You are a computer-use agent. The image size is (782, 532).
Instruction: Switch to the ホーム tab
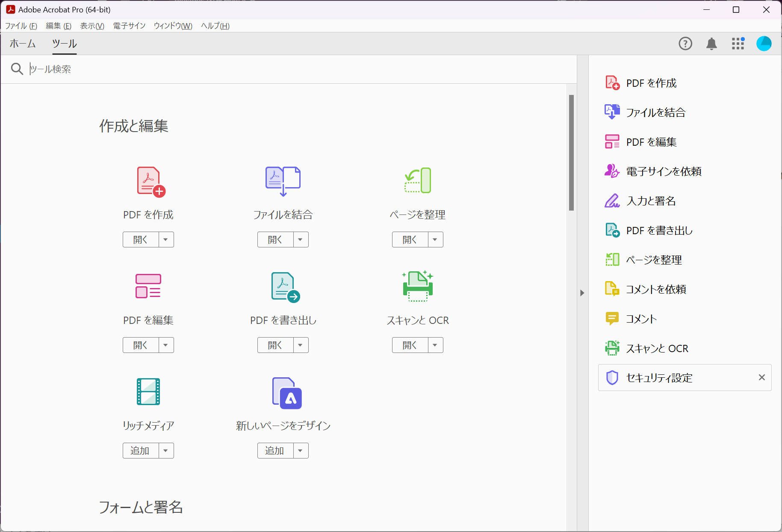(x=22, y=43)
